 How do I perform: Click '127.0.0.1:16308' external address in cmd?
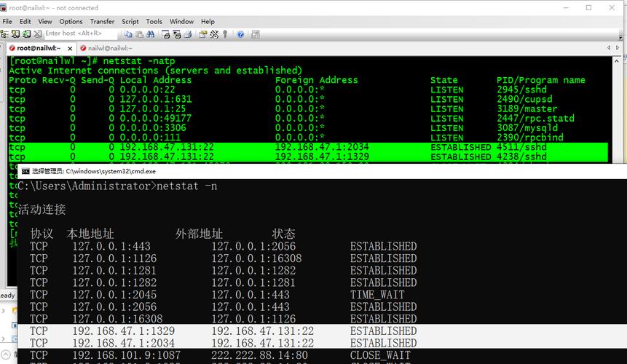click(x=256, y=258)
